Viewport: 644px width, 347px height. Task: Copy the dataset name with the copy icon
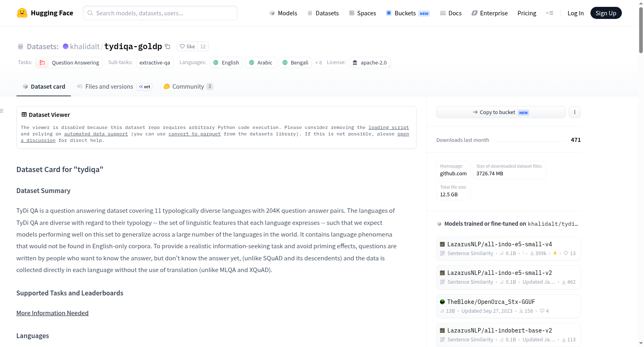(x=167, y=46)
